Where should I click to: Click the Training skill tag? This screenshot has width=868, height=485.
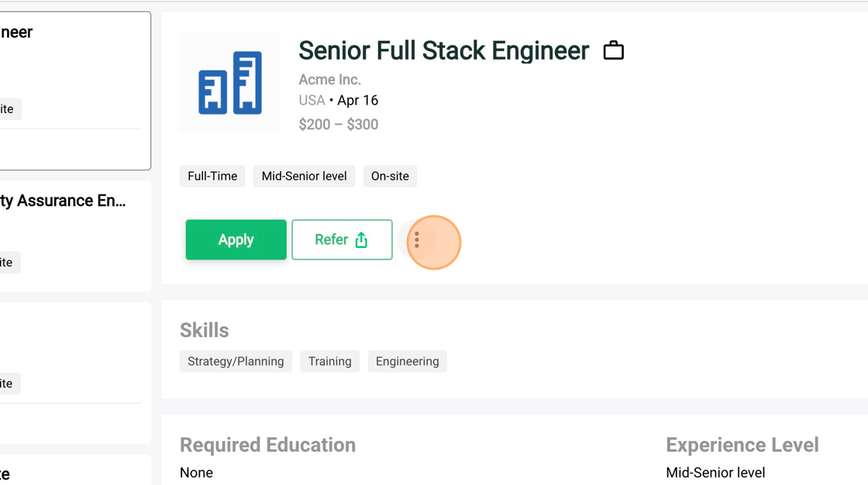[x=329, y=361]
